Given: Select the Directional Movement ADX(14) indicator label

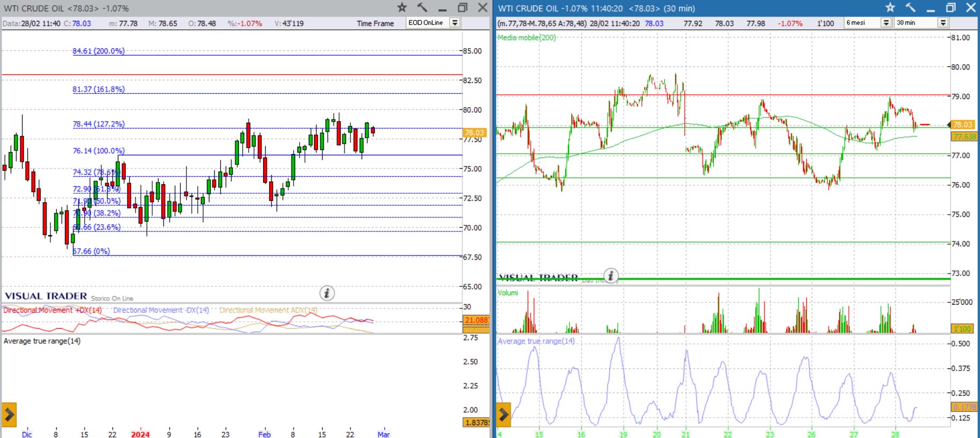Looking at the screenshot, I should point(268,310).
